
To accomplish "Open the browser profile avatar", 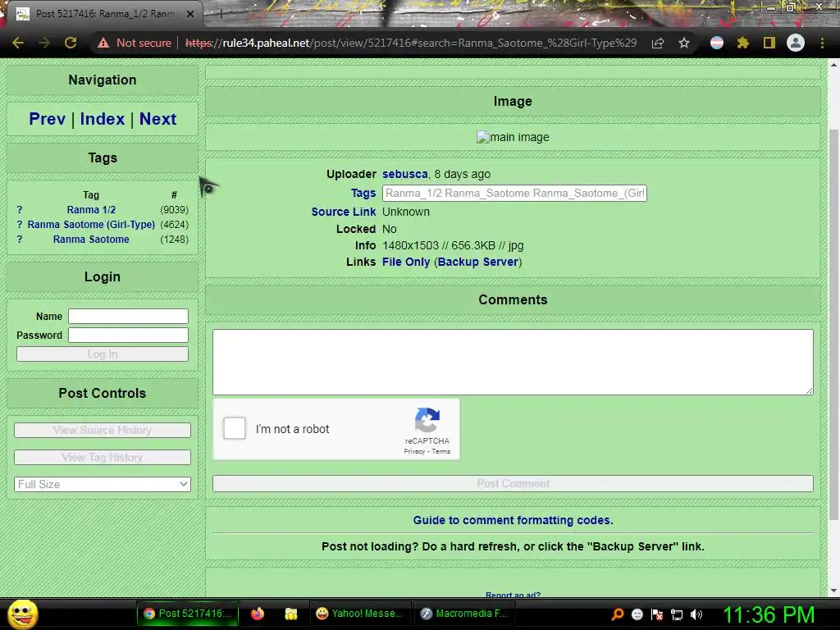I will click(796, 43).
